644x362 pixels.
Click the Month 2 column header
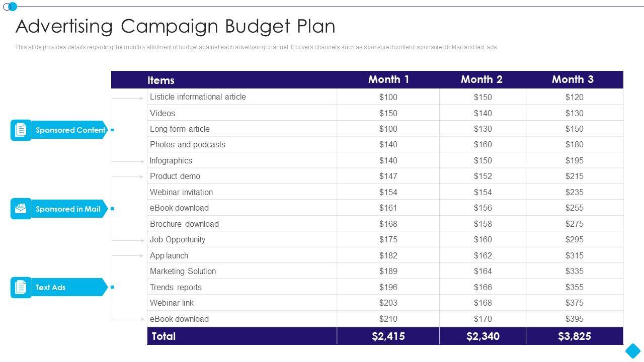(x=481, y=79)
